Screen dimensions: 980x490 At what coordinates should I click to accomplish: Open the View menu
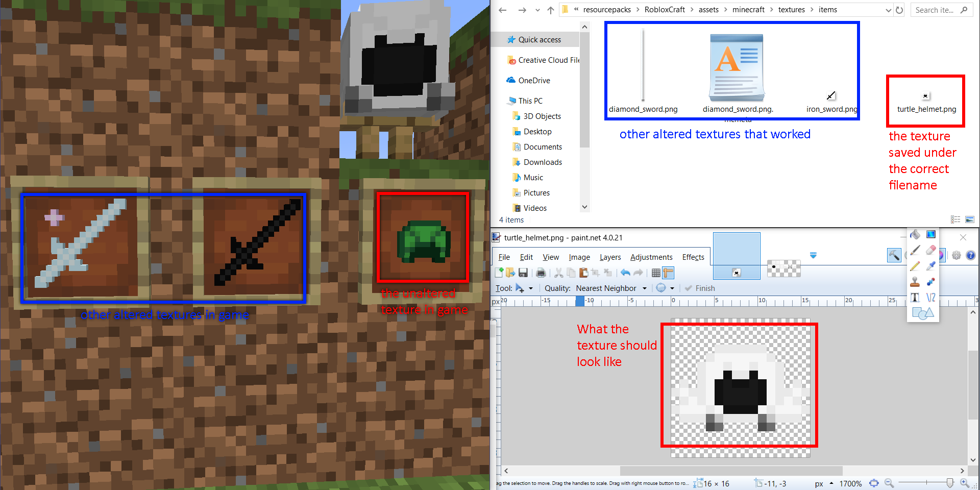click(x=551, y=257)
